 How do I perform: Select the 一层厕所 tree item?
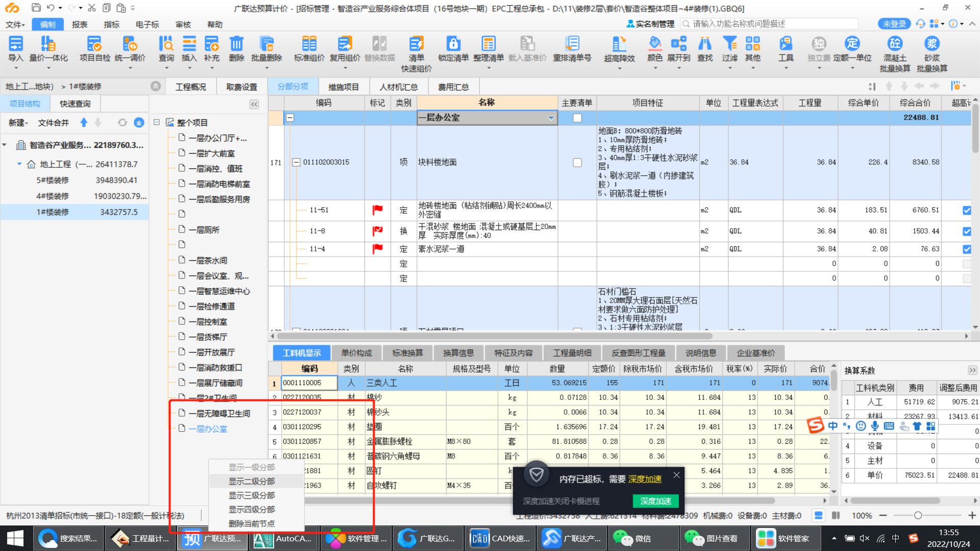click(204, 230)
